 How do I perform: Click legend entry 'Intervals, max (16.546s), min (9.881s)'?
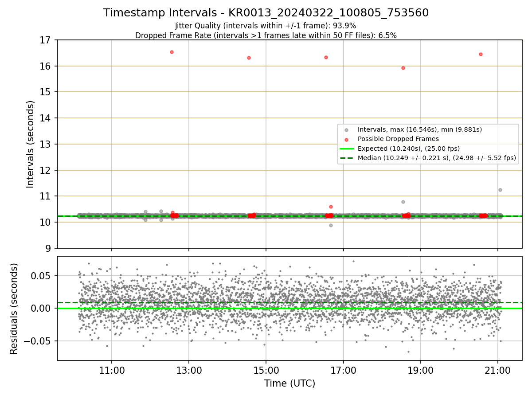coord(420,129)
